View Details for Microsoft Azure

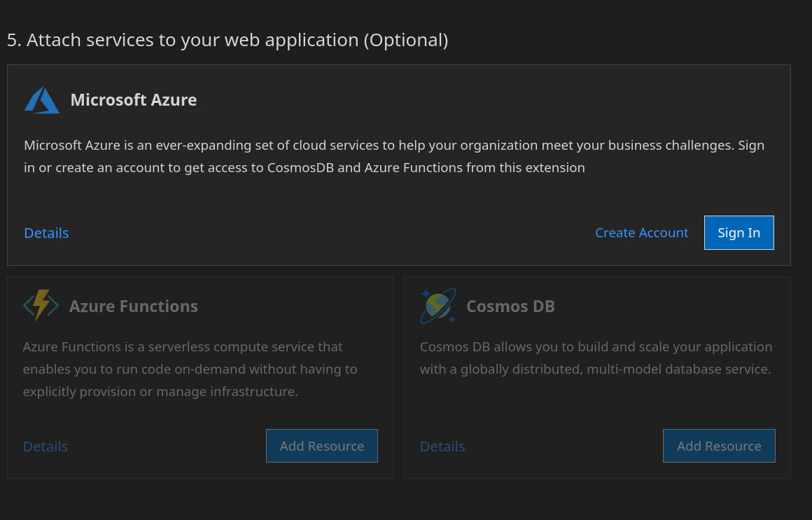[x=47, y=232]
